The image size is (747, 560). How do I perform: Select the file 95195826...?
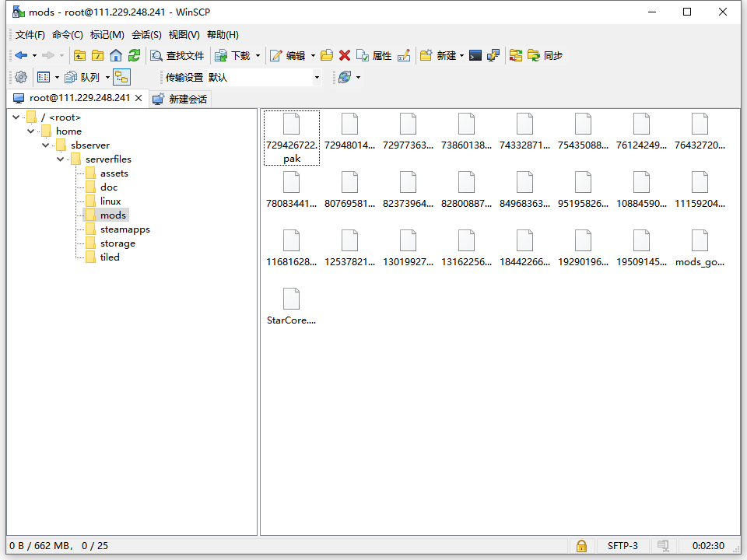[583, 191]
